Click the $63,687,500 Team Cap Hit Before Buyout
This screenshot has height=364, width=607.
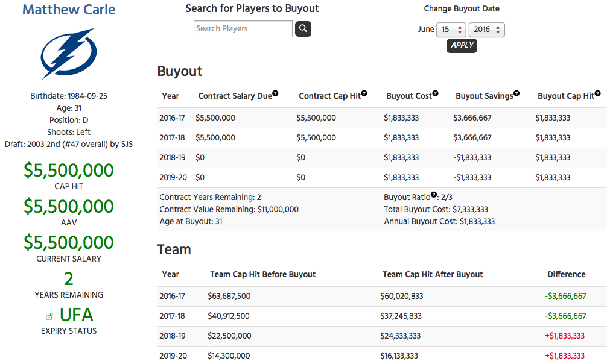[x=229, y=297]
